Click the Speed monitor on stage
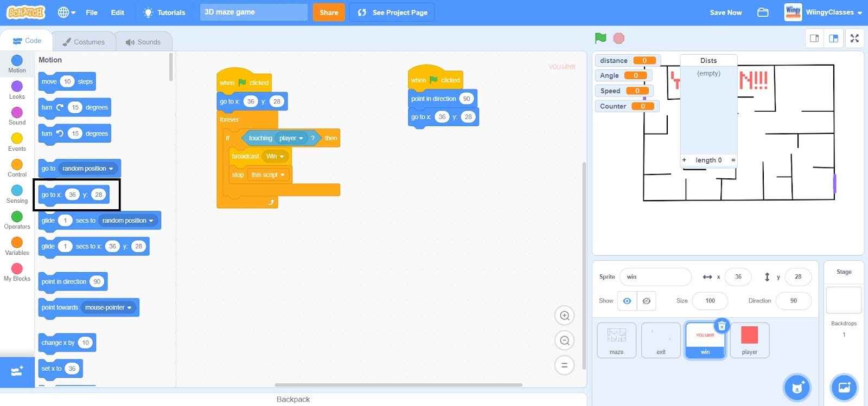Image resolution: width=868 pixels, height=406 pixels. (624, 91)
